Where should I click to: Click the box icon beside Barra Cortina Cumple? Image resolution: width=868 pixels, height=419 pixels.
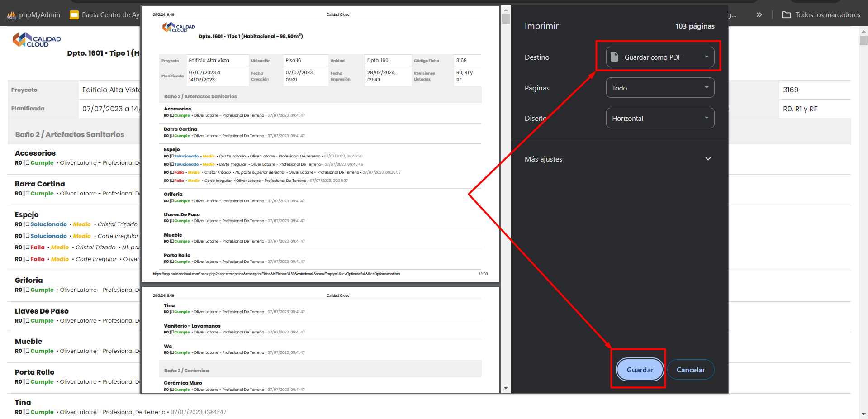(28, 194)
